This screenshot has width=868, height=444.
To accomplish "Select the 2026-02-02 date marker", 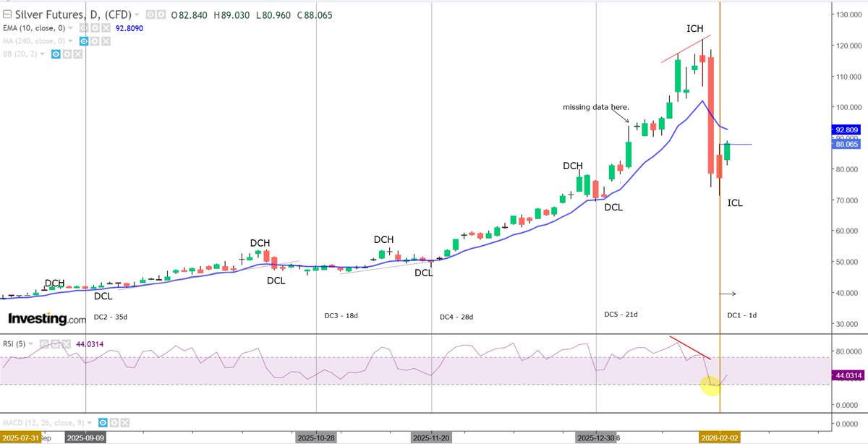I will pyautogui.click(x=720, y=437).
